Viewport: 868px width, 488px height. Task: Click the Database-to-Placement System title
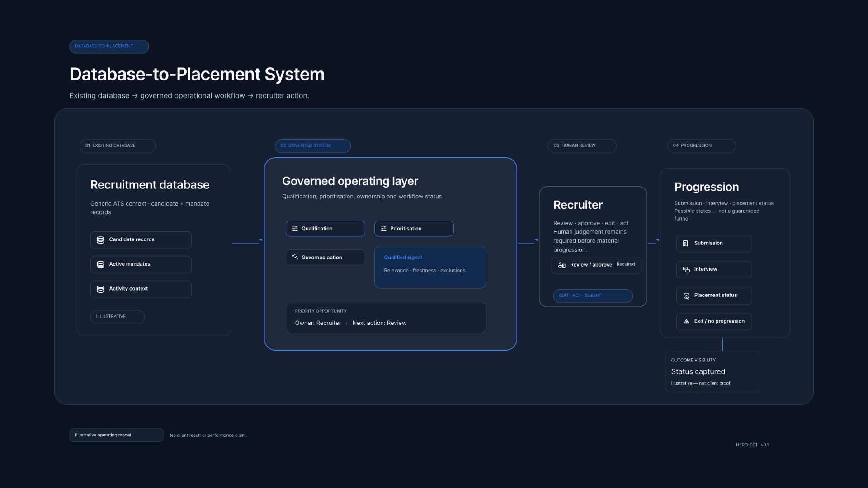tap(197, 75)
